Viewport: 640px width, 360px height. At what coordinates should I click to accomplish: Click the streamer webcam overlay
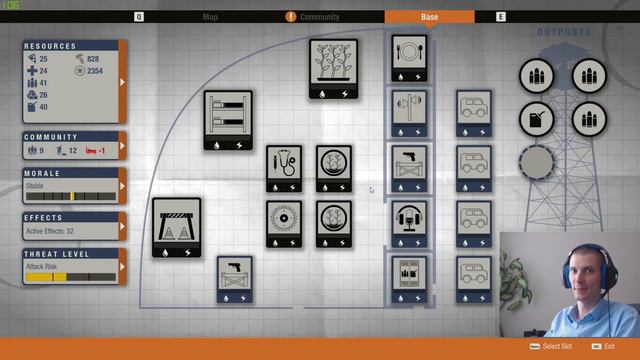click(570, 284)
